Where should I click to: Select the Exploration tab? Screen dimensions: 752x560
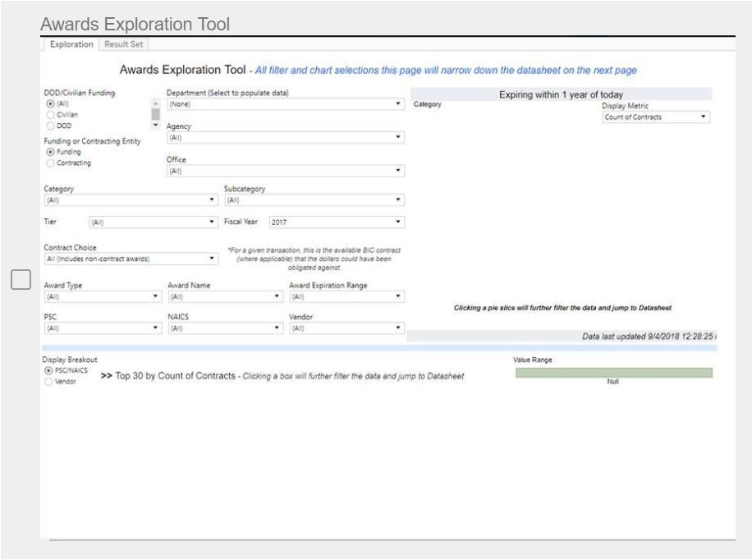[71, 44]
